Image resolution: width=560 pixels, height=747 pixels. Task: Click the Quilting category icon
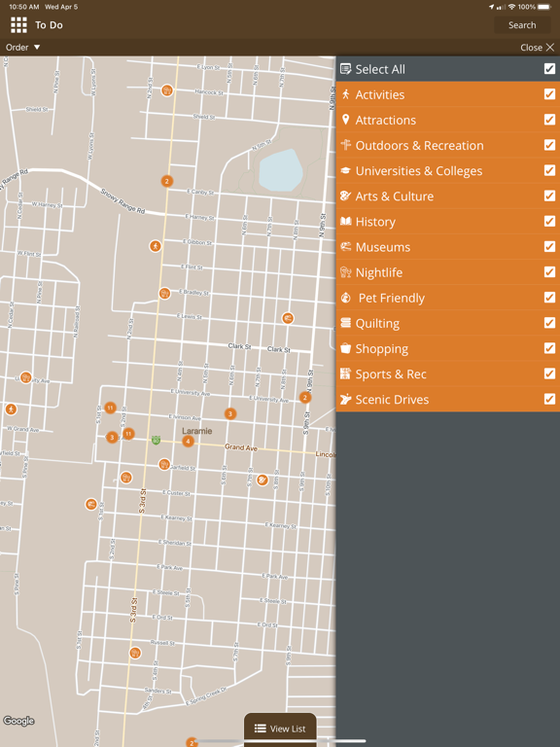pyautogui.click(x=346, y=323)
